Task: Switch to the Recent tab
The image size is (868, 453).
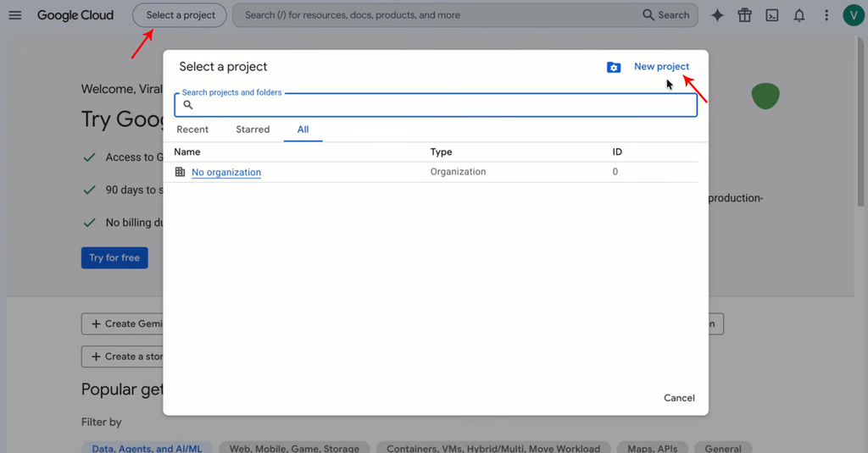Action: point(192,130)
